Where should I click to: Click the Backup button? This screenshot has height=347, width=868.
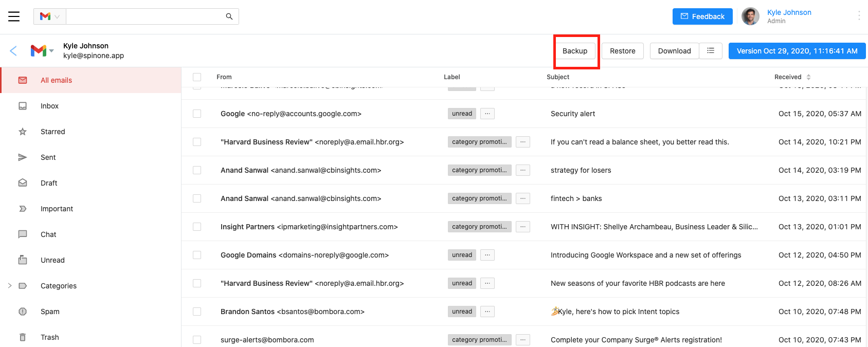pyautogui.click(x=574, y=51)
